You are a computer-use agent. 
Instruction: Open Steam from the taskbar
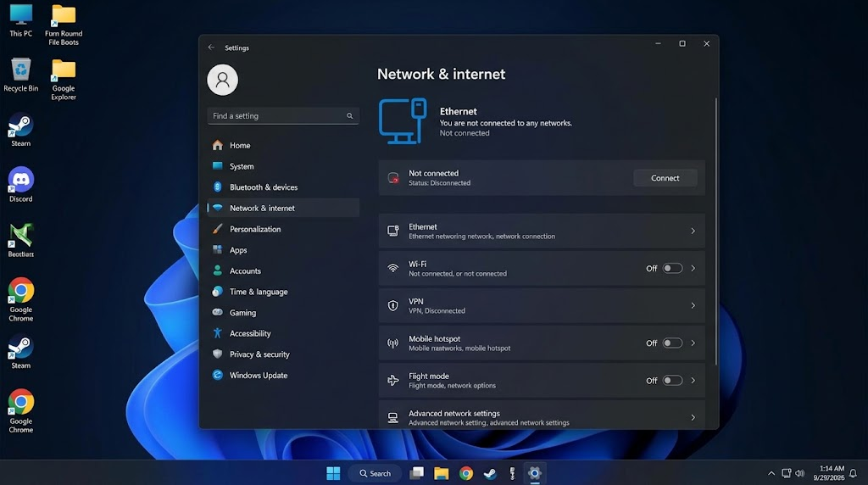point(490,473)
